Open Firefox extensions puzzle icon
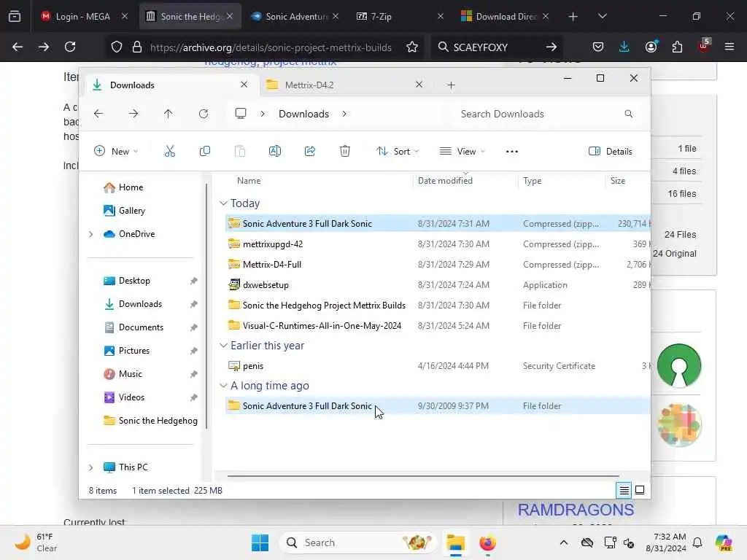 click(x=677, y=47)
